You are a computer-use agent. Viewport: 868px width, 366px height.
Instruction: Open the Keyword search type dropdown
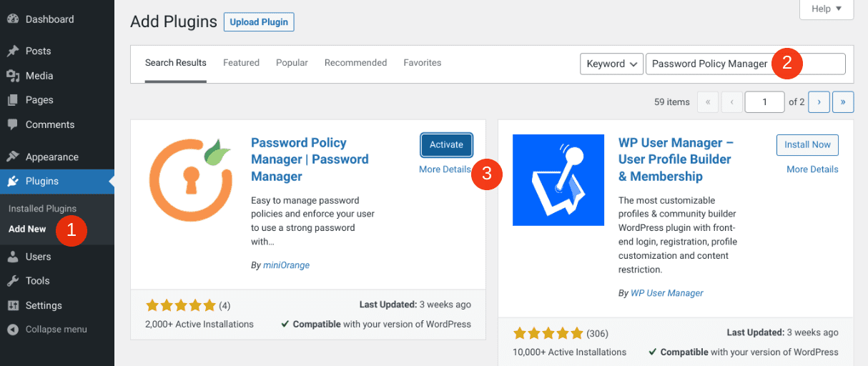click(611, 64)
